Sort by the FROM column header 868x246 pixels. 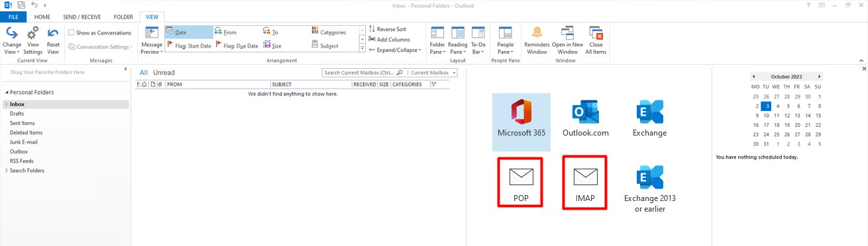coord(217,85)
